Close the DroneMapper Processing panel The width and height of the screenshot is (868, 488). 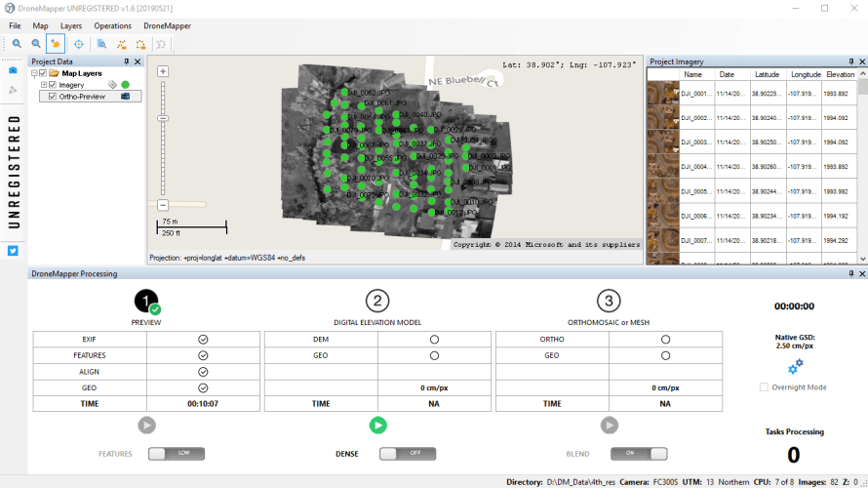click(x=862, y=273)
